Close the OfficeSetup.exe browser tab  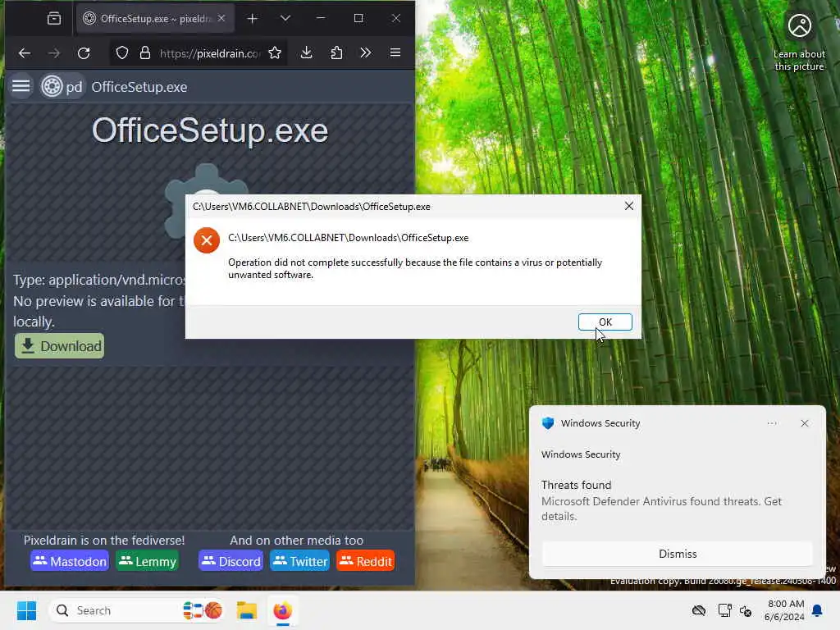point(221,18)
